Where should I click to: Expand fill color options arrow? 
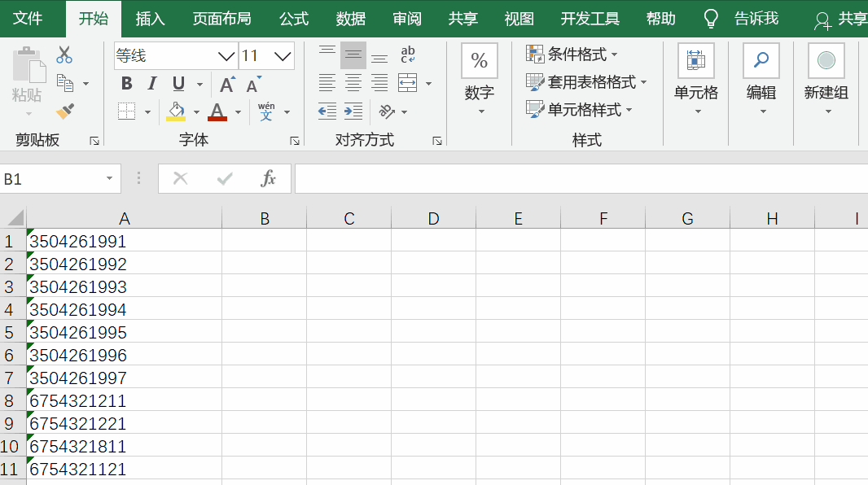196,112
